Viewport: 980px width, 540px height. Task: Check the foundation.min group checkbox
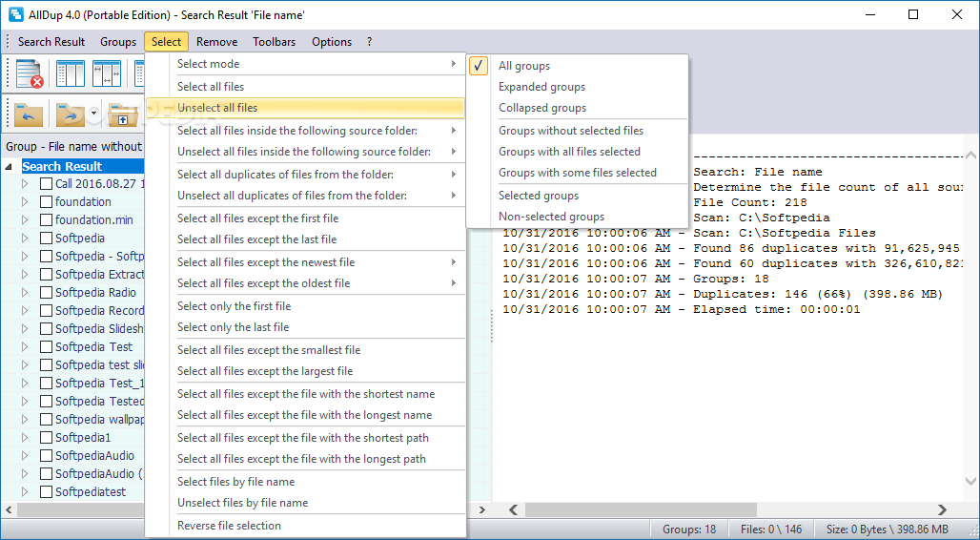pos(46,220)
